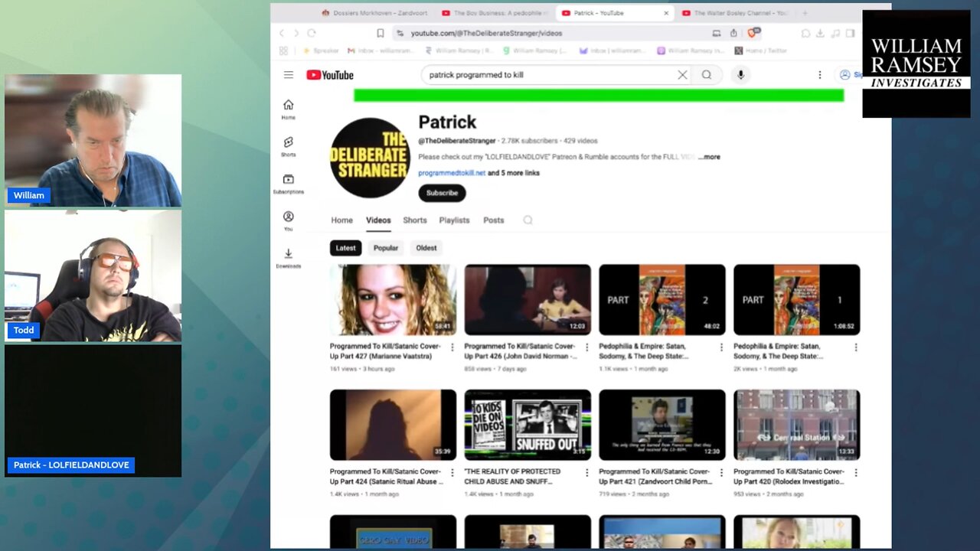Open options for Part 420 Rolodex video

click(x=856, y=472)
